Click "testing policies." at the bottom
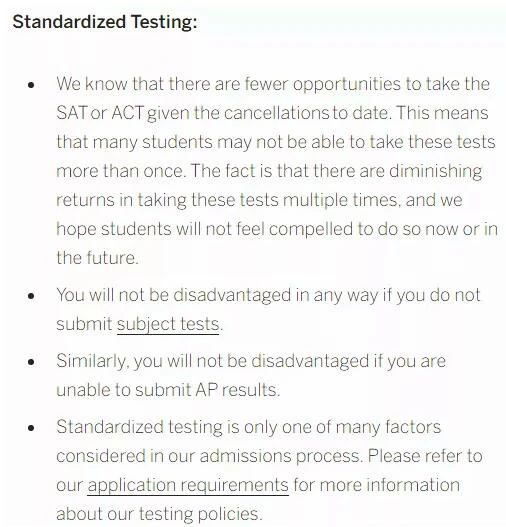This screenshot has height=527, width=506. click(x=200, y=514)
